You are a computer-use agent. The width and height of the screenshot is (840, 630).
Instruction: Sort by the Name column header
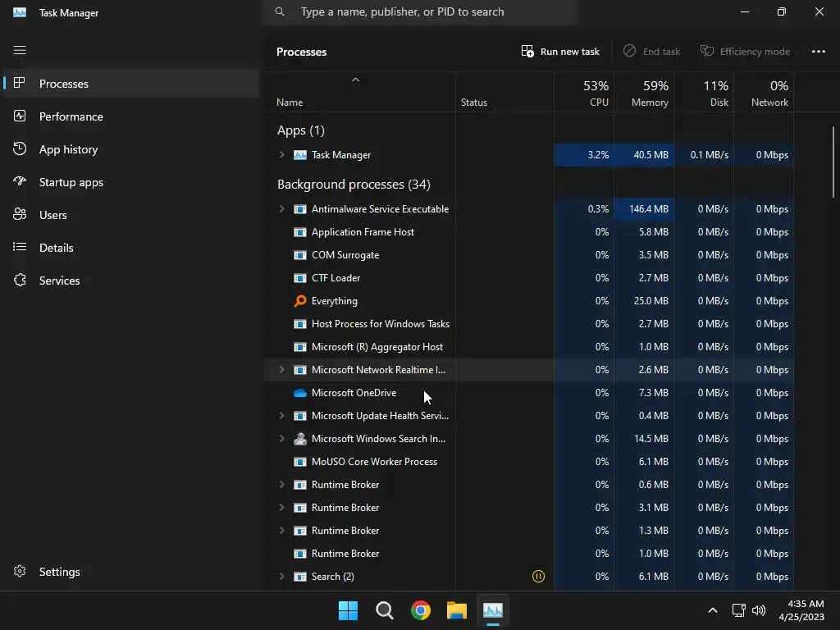(x=359, y=92)
